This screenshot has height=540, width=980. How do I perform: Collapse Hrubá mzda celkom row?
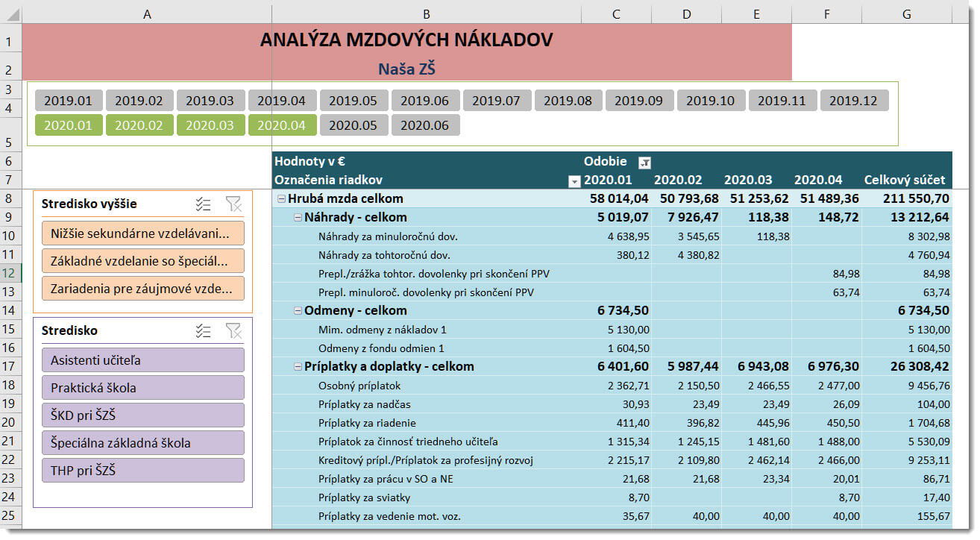tap(282, 199)
